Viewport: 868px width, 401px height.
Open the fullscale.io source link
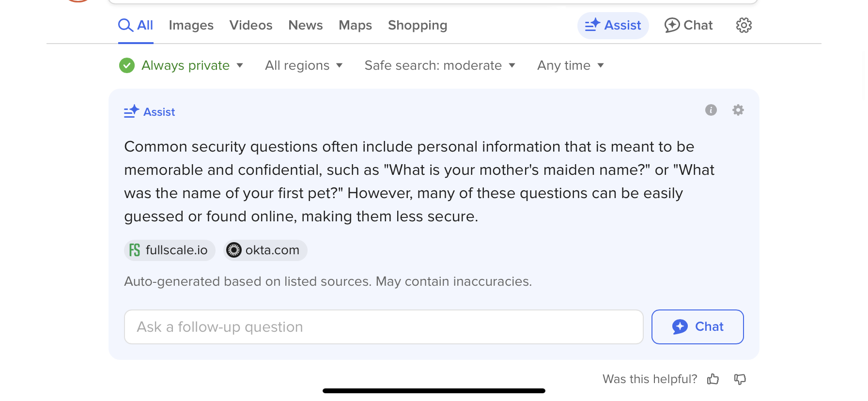170,250
